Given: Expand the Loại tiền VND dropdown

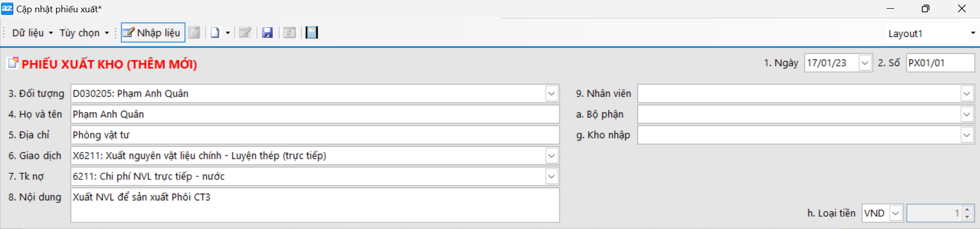Looking at the screenshot, I should [896, 213].
